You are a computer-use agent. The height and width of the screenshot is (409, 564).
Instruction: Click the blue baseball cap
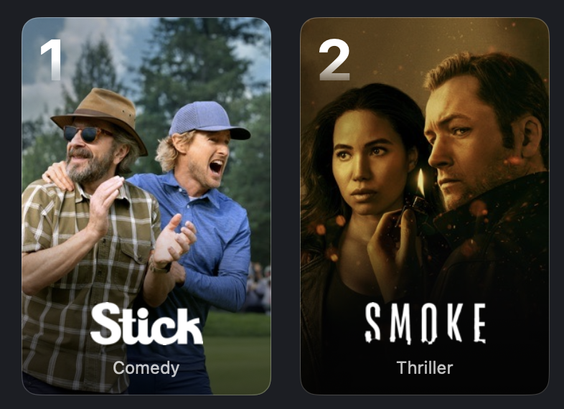click(209, 120)
